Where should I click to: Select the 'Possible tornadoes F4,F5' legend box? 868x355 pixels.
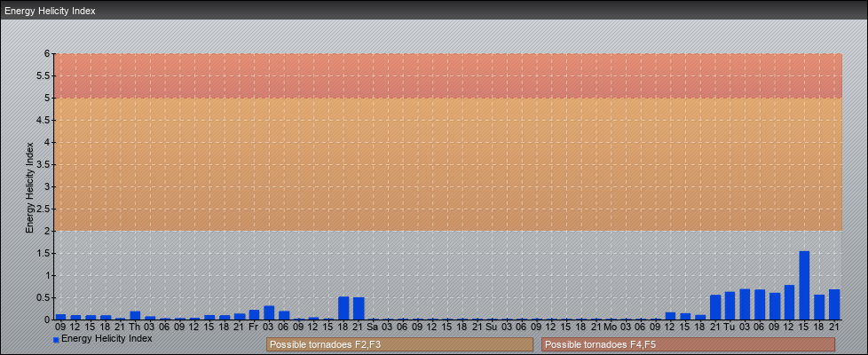click(688, 344)
